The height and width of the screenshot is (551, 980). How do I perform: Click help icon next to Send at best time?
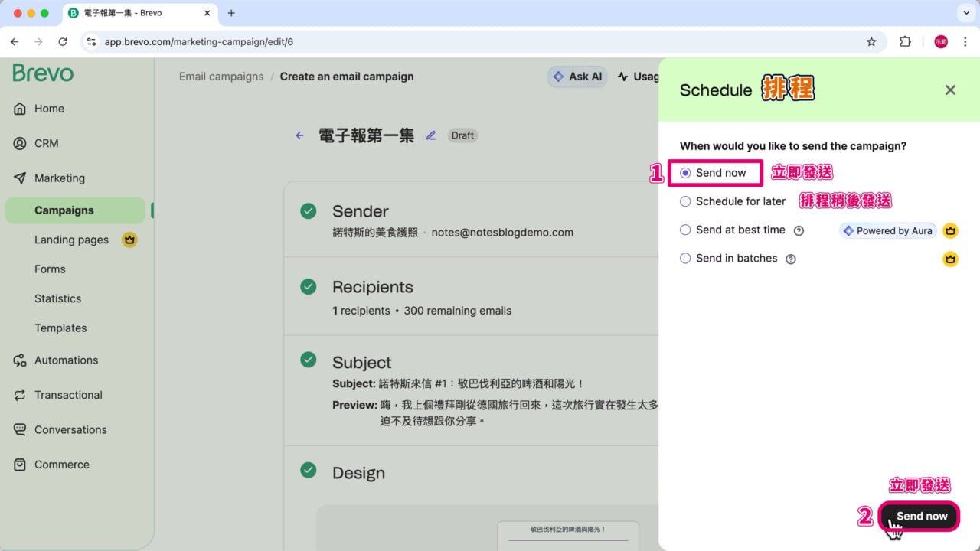pyautogui.click(x=799, y=230)
